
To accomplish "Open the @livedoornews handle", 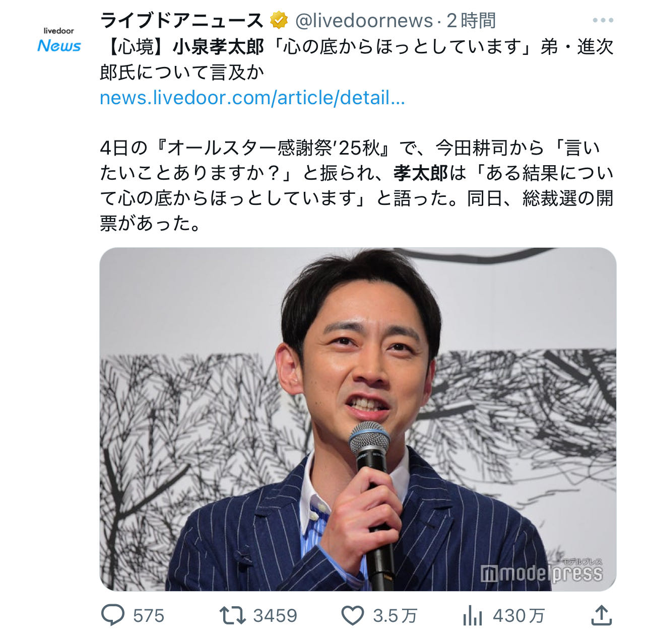I will (364, 21).
